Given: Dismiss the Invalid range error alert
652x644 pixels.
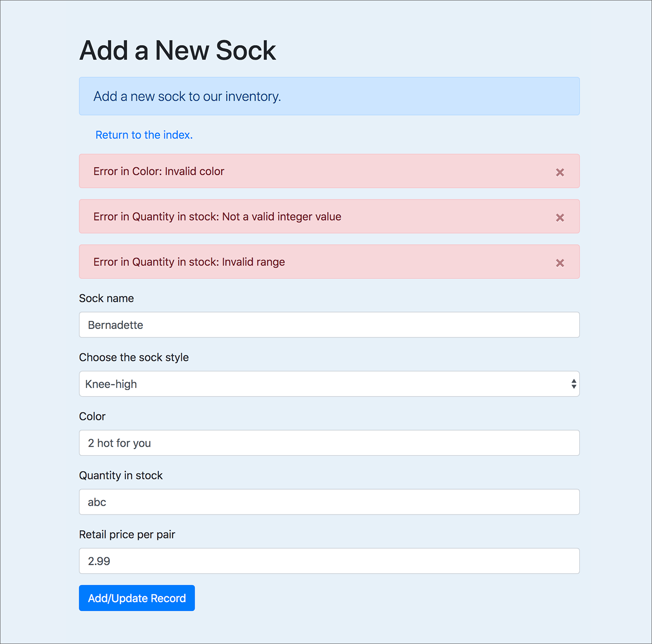Looking at the screenshot, I should tap(560, 263).
